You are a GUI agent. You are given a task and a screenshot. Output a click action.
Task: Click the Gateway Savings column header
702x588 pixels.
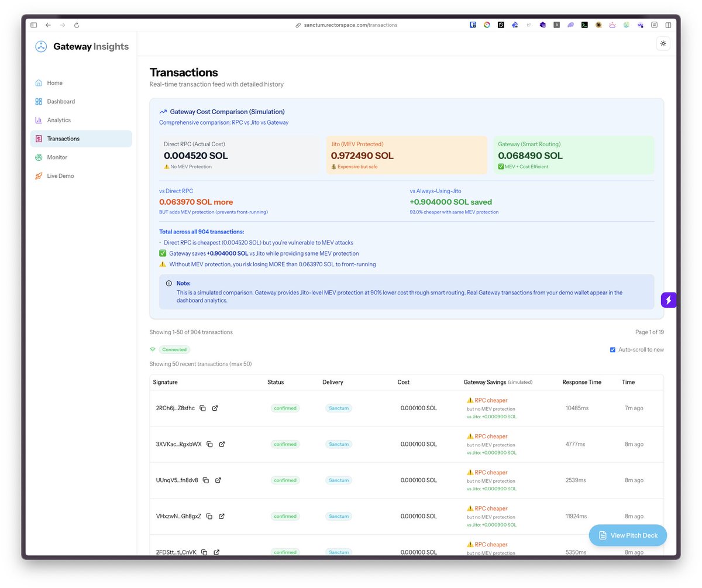pos(498,382)
